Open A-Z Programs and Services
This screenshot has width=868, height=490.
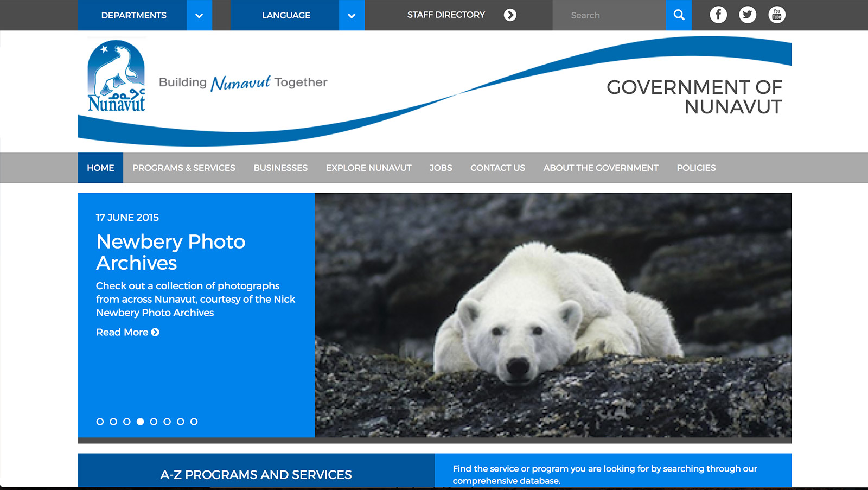256,474
